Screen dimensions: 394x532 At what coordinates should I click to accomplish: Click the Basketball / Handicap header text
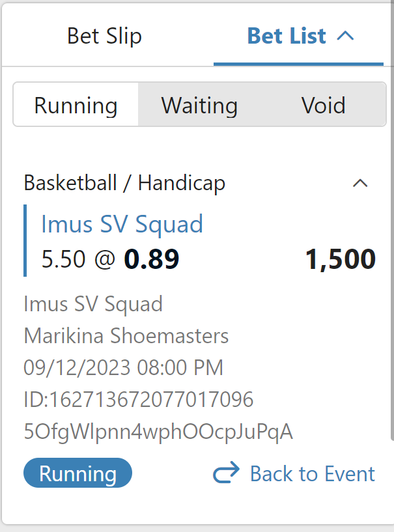point(124,183)
